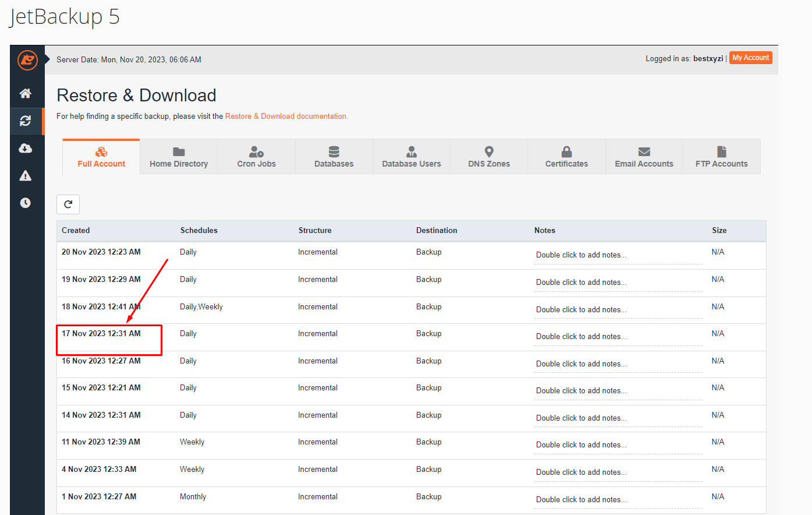The width and height of the screenshot is (812, 515).
Task: Click notes field for 19 Nov 2023 backup
Action: click(x=618, y=283)
